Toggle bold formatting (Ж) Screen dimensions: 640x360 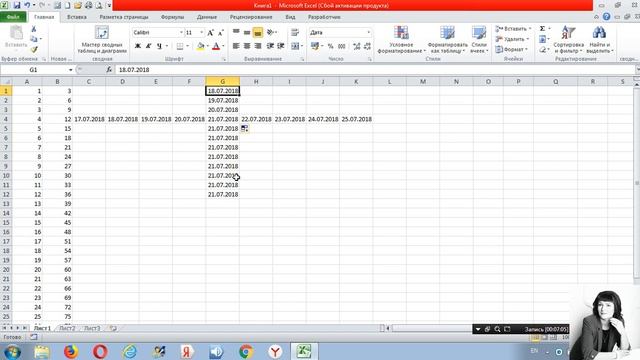coord(138,46)
